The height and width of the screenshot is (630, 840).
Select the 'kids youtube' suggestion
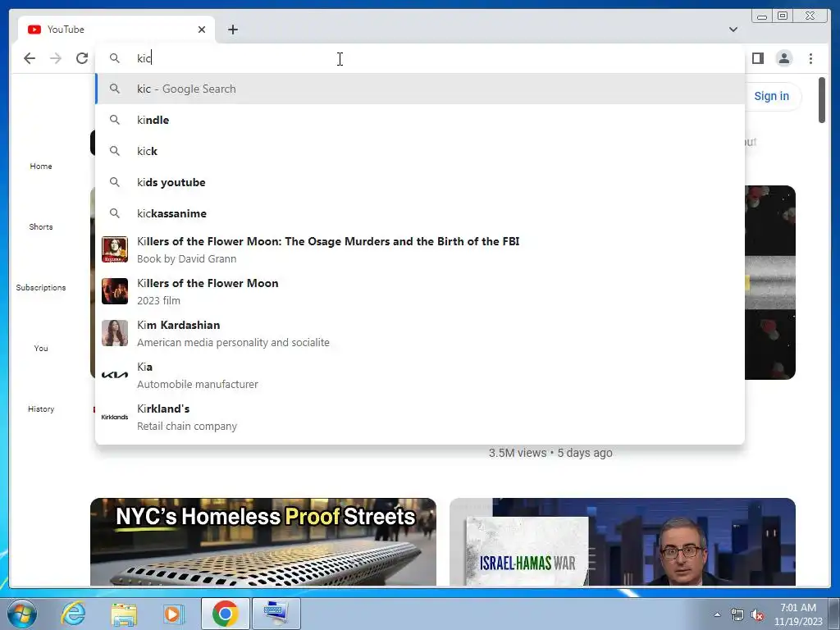point(420,182)
